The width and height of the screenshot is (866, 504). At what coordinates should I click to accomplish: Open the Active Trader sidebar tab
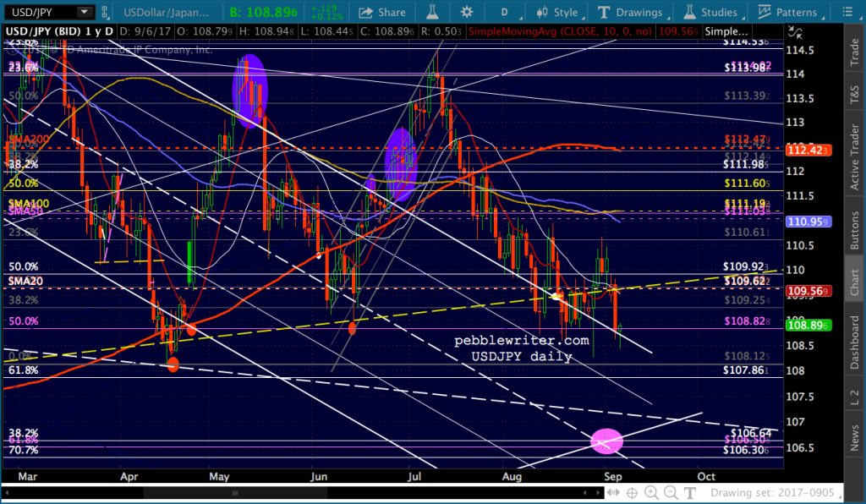pyautogui.click(x=854, y=156)
